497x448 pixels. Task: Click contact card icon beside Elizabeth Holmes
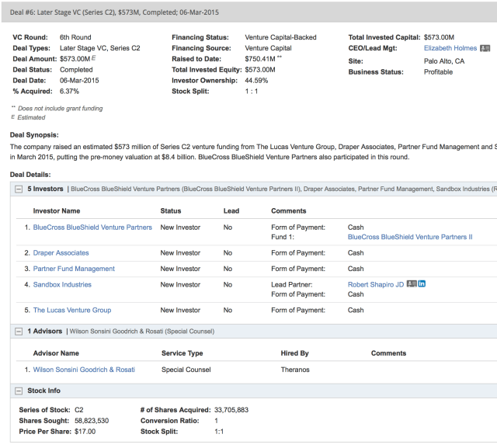[x=485, y=48]
